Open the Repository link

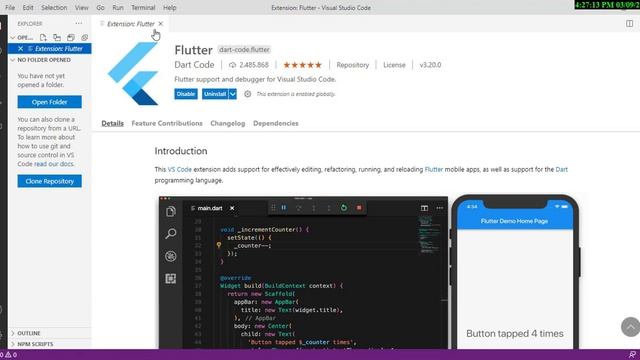pos(353,65)
